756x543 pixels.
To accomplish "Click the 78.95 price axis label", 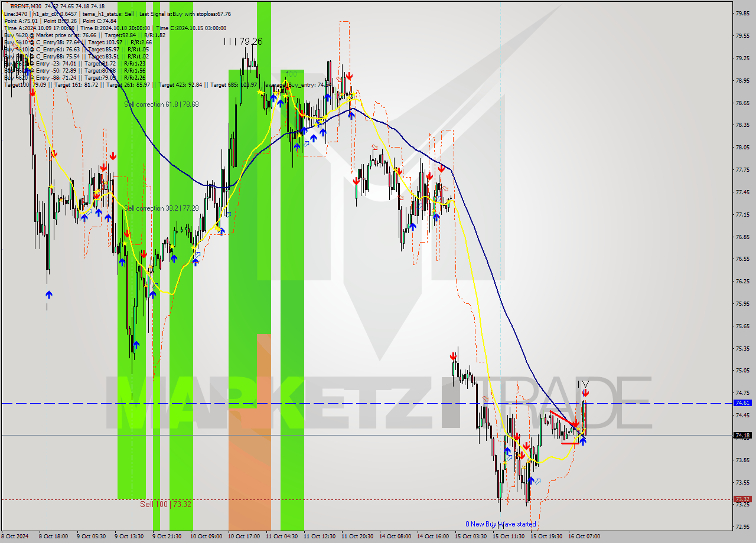I will [742, 80].
